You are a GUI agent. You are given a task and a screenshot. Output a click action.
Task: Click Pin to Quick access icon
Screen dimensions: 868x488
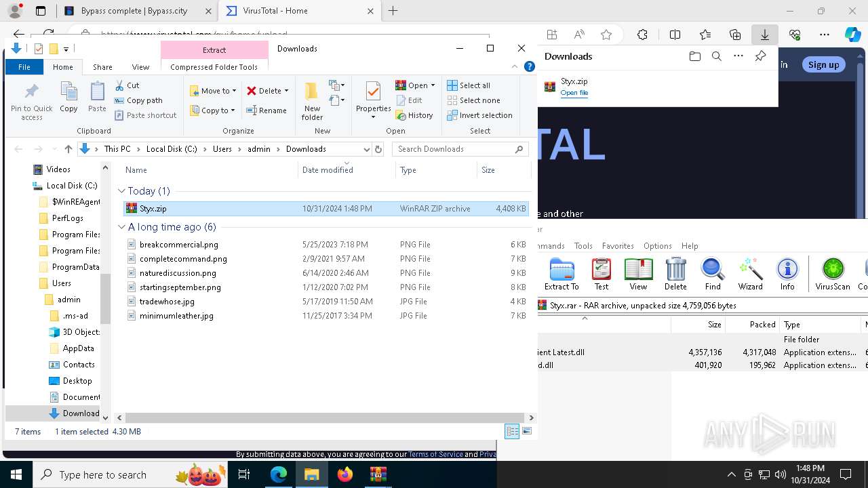click(31, 102)
